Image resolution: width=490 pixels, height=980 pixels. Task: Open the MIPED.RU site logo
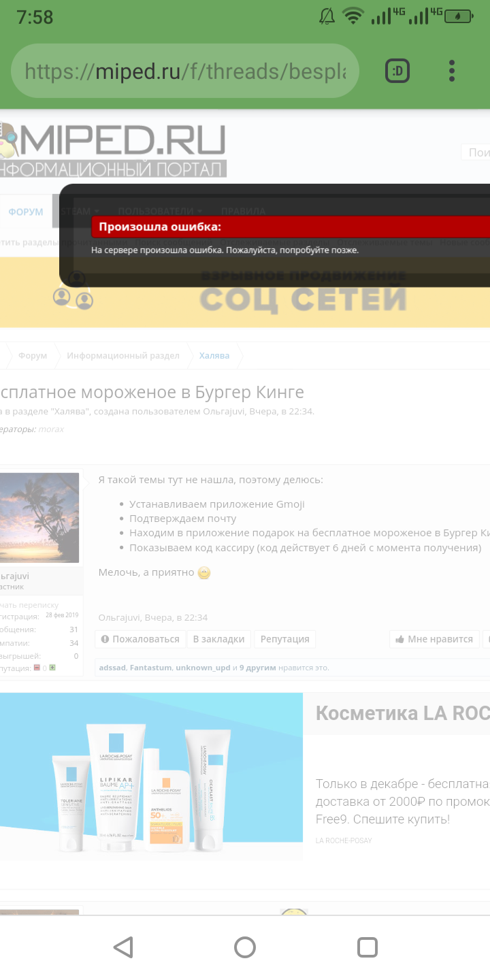(x=113, y=149)
